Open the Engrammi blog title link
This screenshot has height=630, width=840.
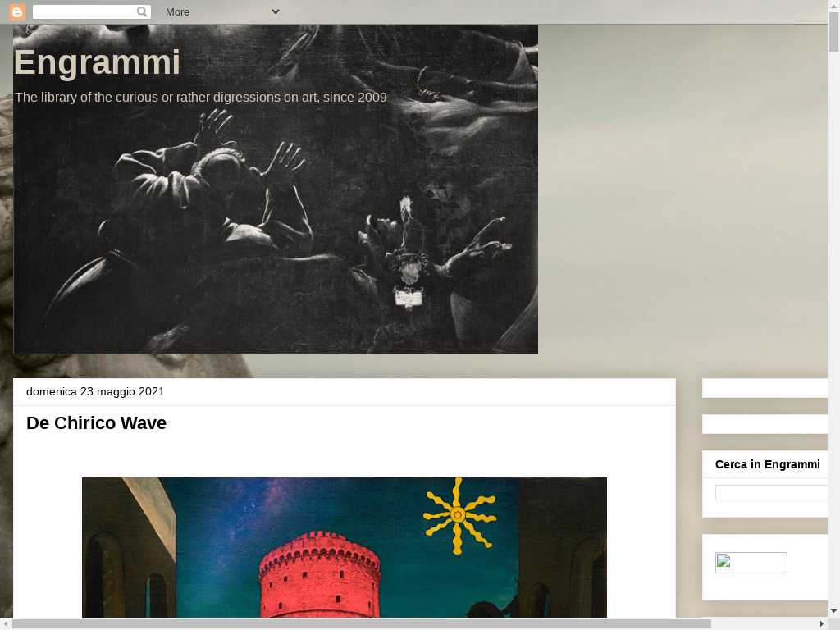tap(97, 62)
